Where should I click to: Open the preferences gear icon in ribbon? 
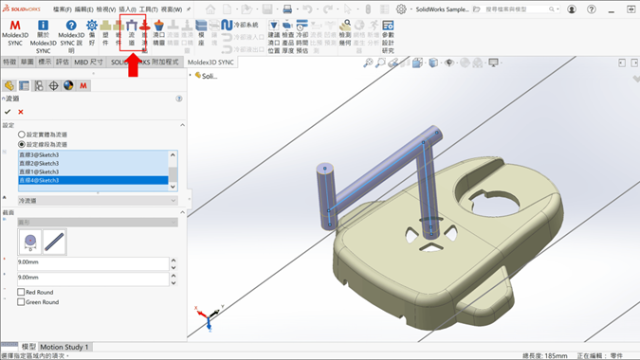coord(92,25)
